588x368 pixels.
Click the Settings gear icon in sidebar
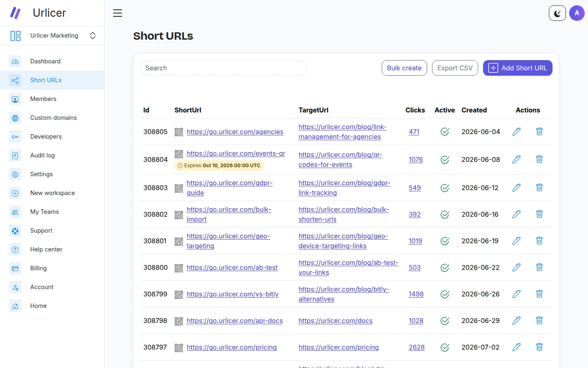[15, 174]
